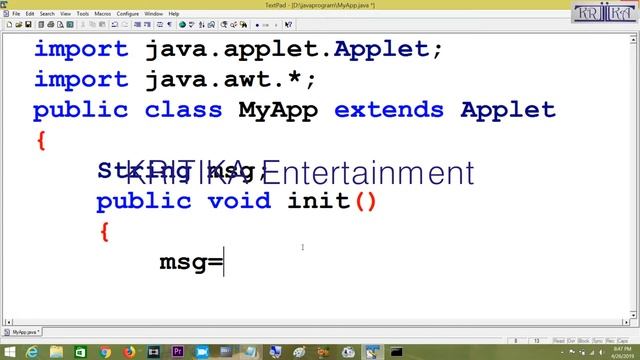Click the word 'MyApp' in class declaration
The width and height of the screenshot is (640, 360).
click(x=278, y=111)
